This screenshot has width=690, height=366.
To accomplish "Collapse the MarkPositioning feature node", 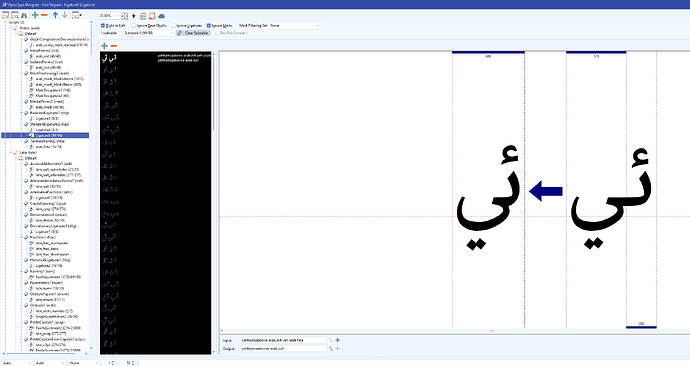I will point(21,73).
